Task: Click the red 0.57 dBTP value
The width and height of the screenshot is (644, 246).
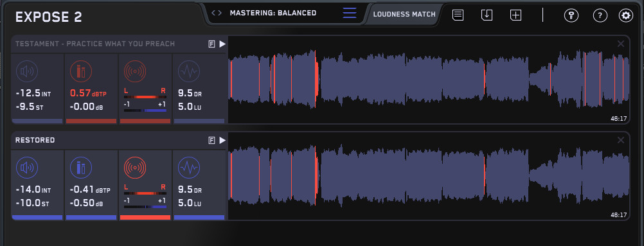Action: tap(88, 94)
